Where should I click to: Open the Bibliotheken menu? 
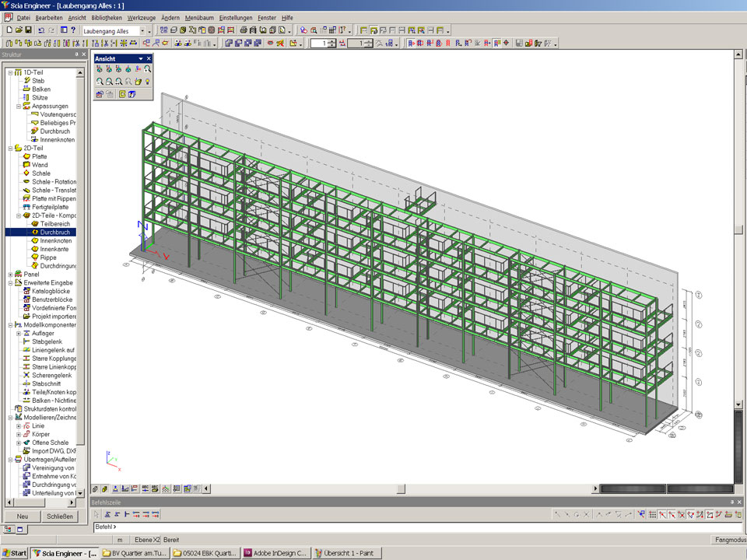pos(106,17)
